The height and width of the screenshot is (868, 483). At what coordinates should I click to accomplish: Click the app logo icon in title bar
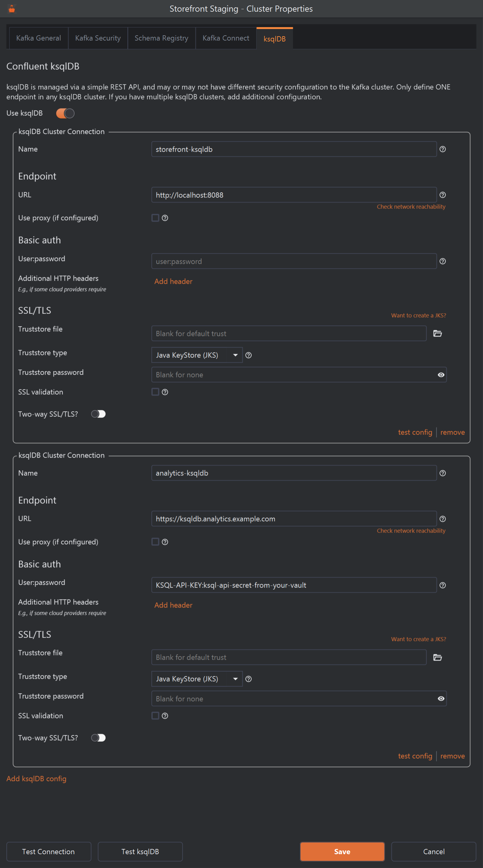click(x=12, y=9)
